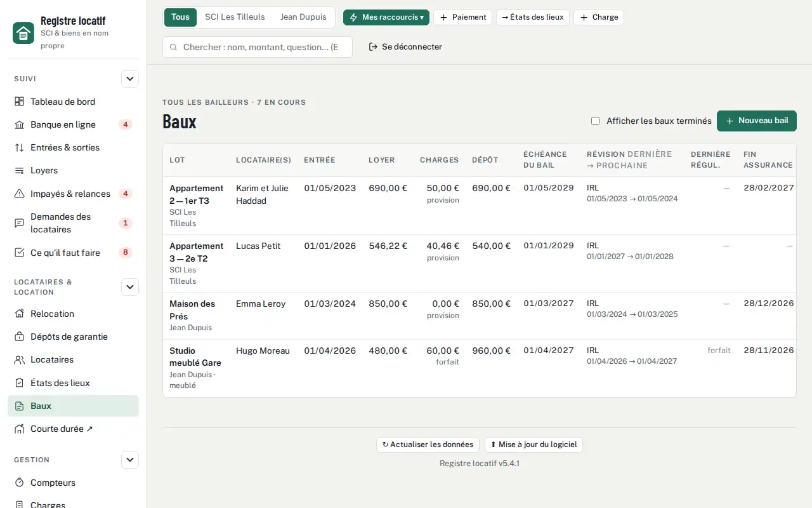
Task: Click rent amount 546,22 €
Action: [x=388, y=246]
